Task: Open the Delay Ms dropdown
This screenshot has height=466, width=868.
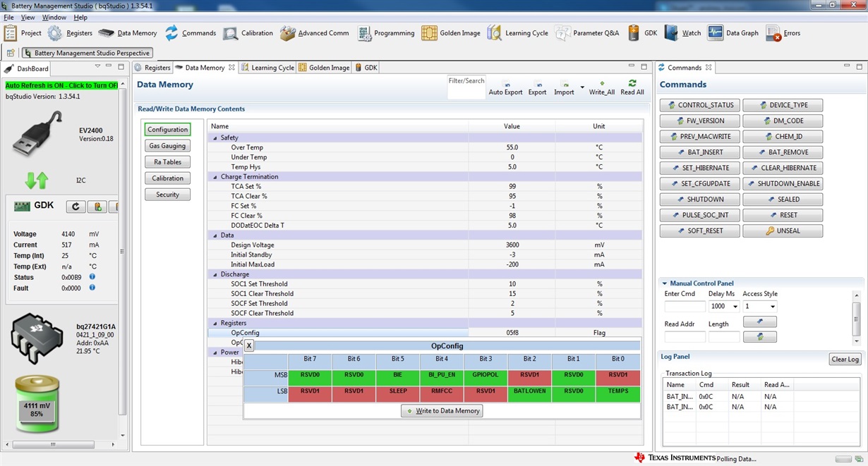Action: (735, 307)
